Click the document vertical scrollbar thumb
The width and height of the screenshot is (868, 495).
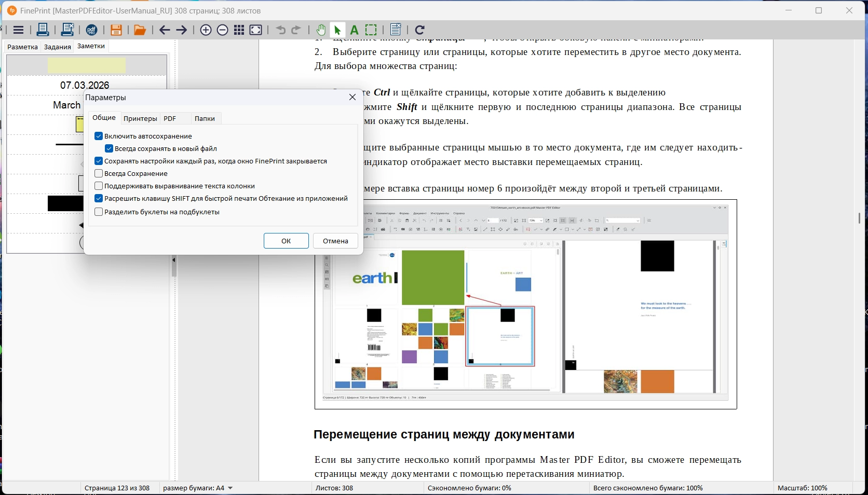[859, 218]
